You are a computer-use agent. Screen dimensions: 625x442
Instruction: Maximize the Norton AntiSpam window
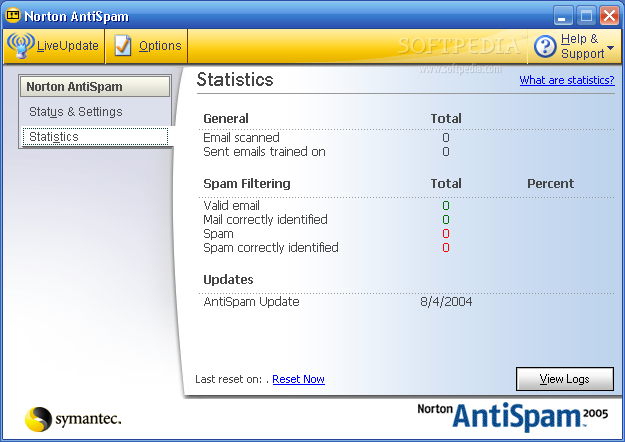tap(586, 16)
